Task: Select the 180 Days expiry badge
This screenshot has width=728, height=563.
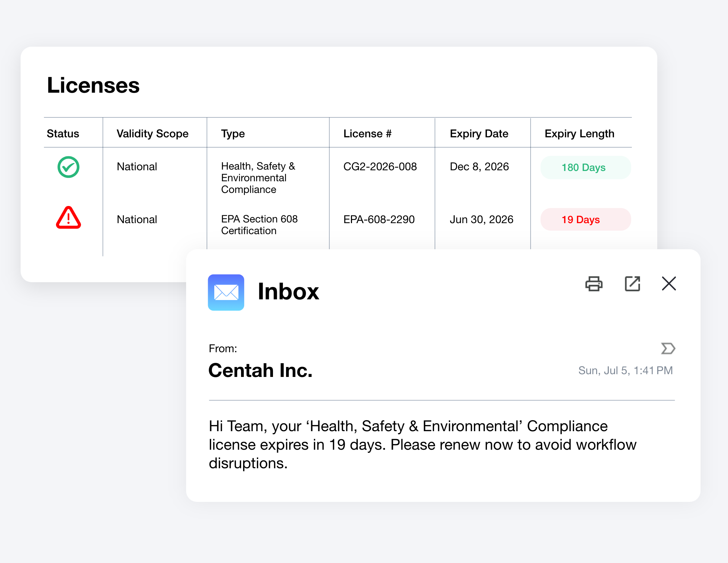Action: coord(585,168)
